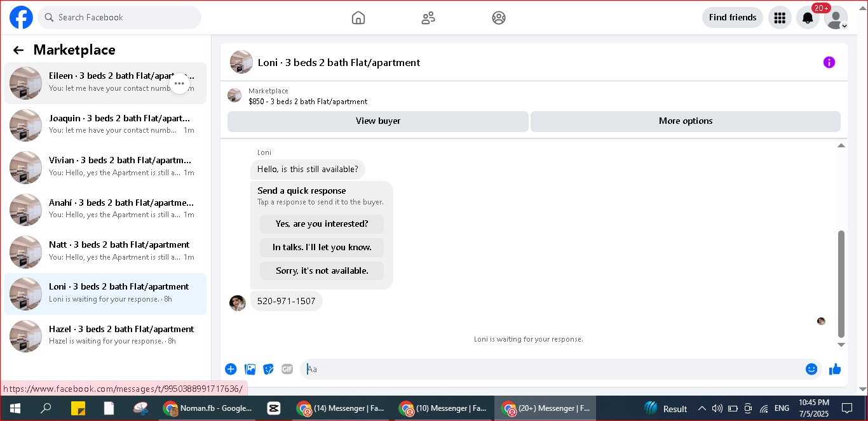Click the chat vertical scrollbar thumb
The height and width of the screenshot is (421, 868).
pyautogui.click(x=841, y=284)
